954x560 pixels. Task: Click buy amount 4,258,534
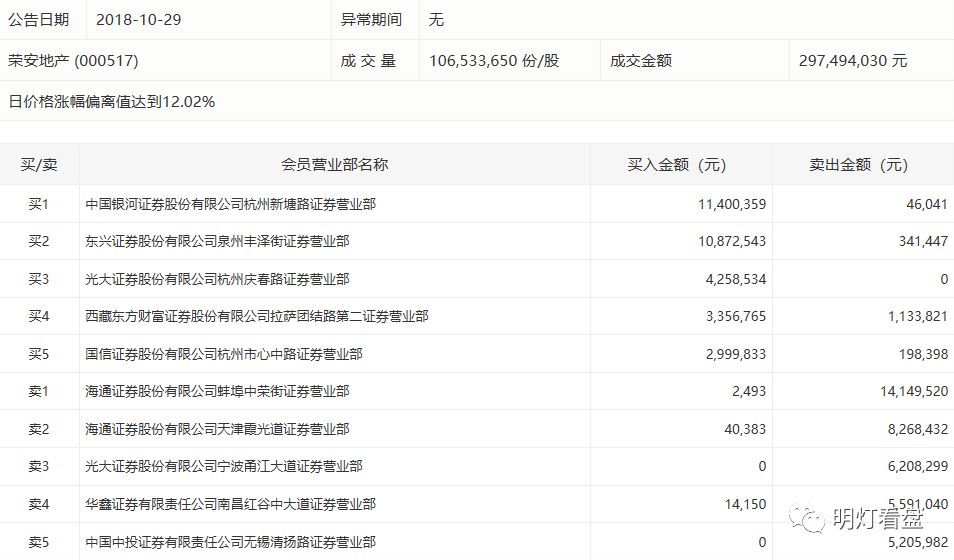pos(736,279)
